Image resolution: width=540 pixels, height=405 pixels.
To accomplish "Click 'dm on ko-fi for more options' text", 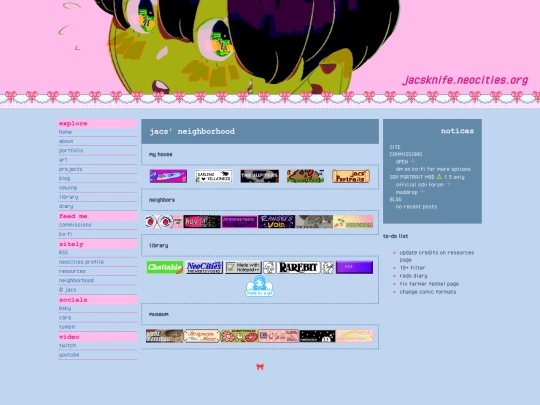I will [x=433, y=169].
